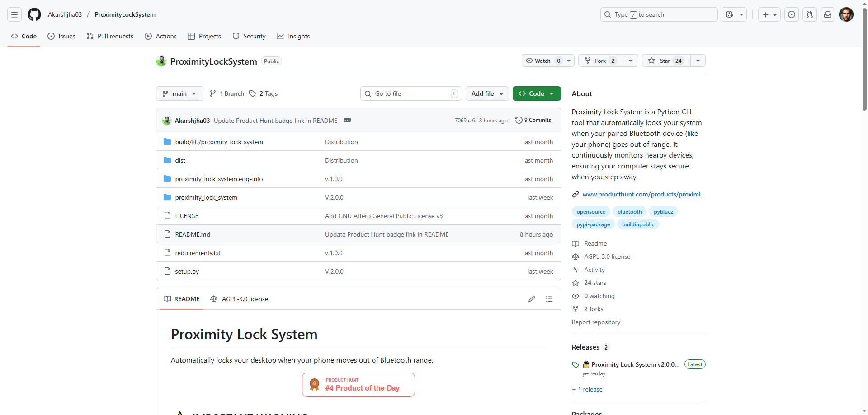This screenshot has width=868, height=415.
Task: Open the GitHub home page via logo
Action: 34,14
